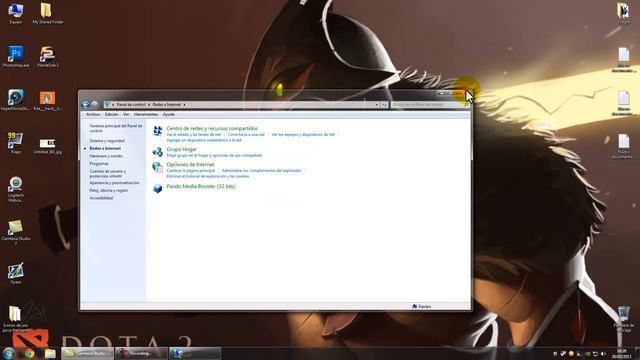Screen dimensions: 640x360
Task: Select the My Shared Folder desktop icon
Action: (x=47, y=13)
